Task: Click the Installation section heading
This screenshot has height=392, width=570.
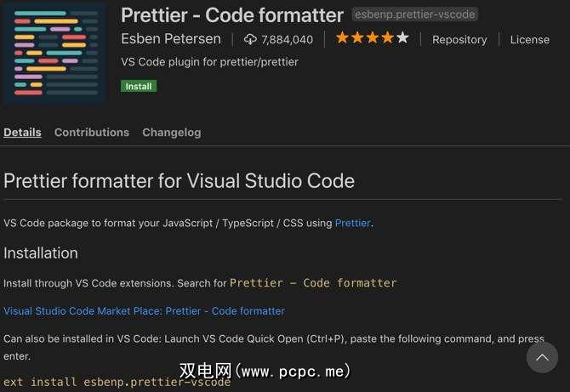Action: click(x=41, y=253)
